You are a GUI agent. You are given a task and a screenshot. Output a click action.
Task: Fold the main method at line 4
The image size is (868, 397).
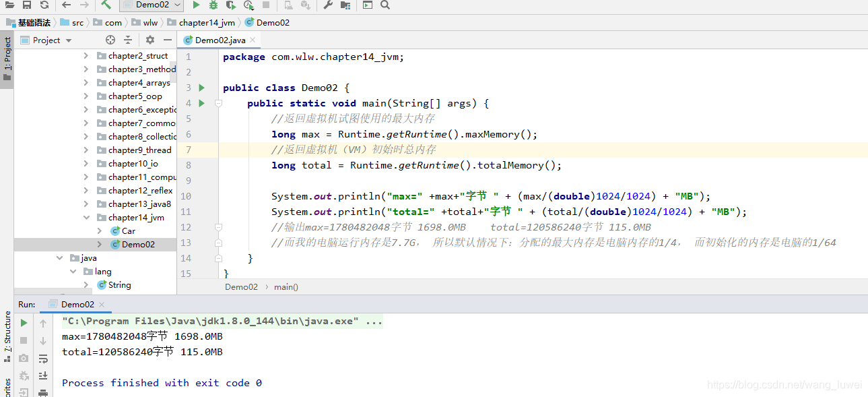pyautogui.click(x=218, y=103)
